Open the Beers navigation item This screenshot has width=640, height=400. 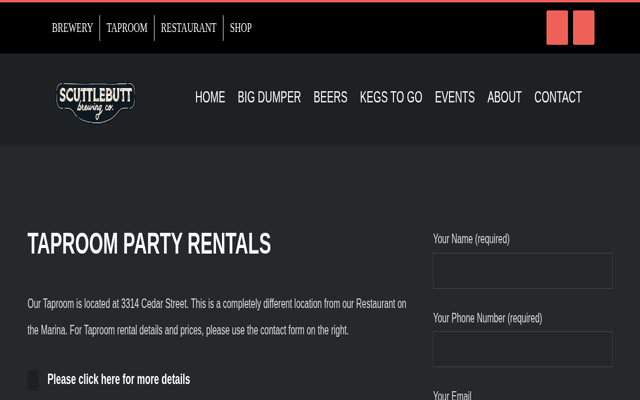(x=331, y=97)
